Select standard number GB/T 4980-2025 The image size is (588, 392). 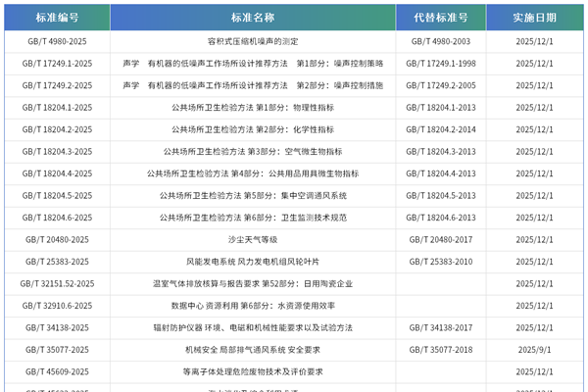57,42
